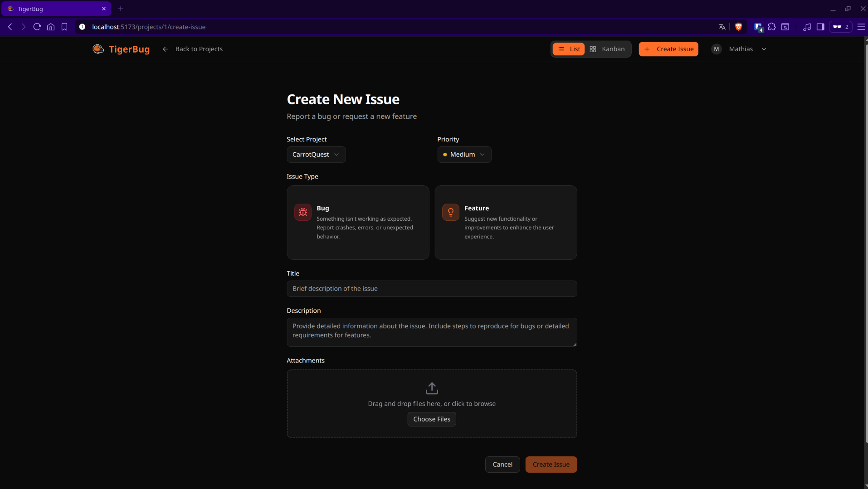Go forward in browser history
The width and height of the screenshot is (868, 489).
(24, 27)
